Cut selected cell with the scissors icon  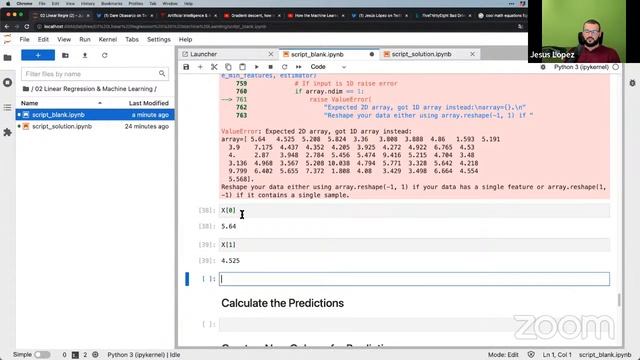(x=214, y=67)
